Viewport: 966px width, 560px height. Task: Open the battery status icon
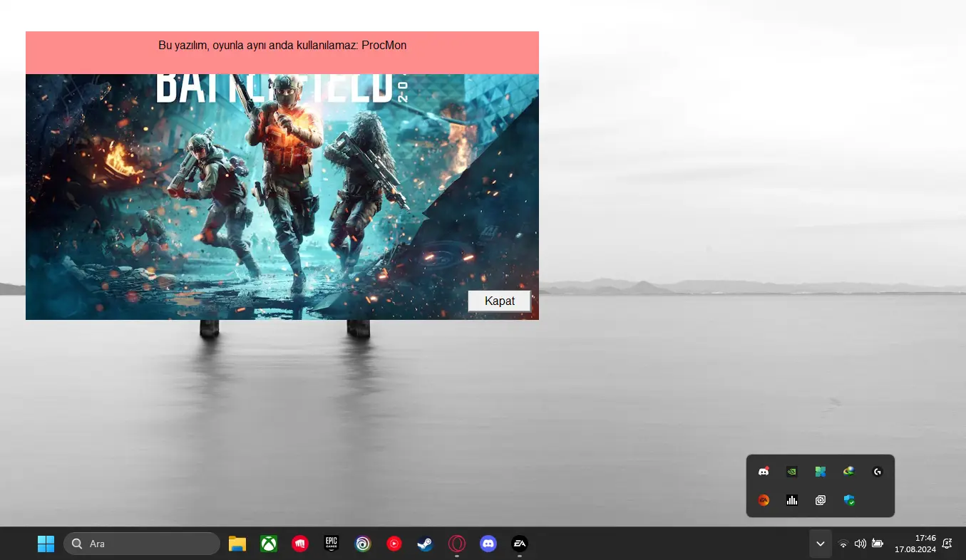878,544
